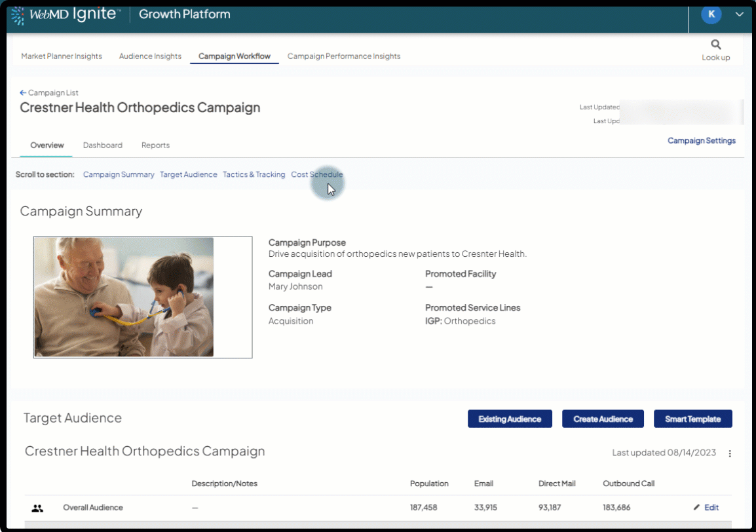Click the Overall Audience people icon
Viewport: 756px width, 532px height.
pyautogui.click(x=37, y=508)
